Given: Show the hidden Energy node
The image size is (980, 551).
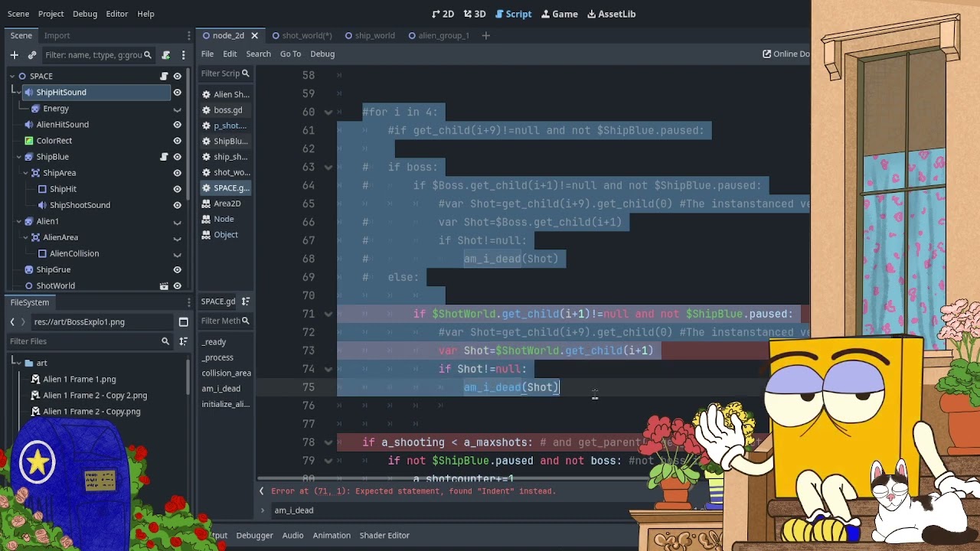Looking at the screenshot, I should (177, 109).
